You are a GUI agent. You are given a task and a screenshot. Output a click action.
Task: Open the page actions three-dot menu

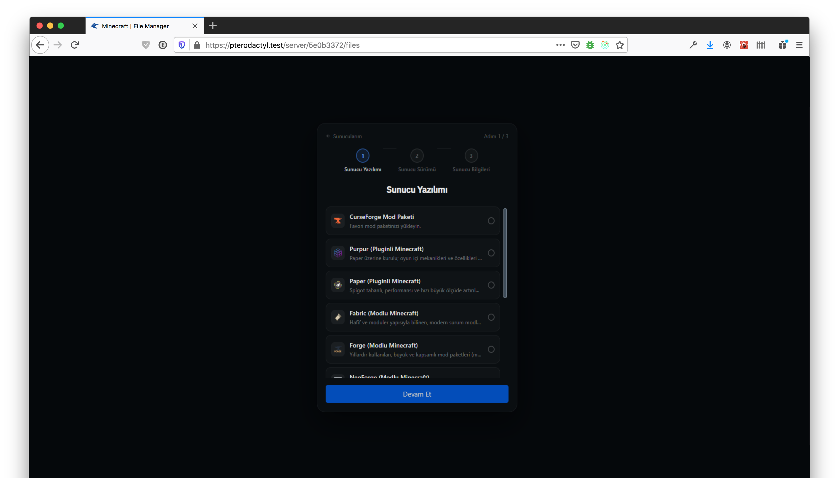[560, 45]
